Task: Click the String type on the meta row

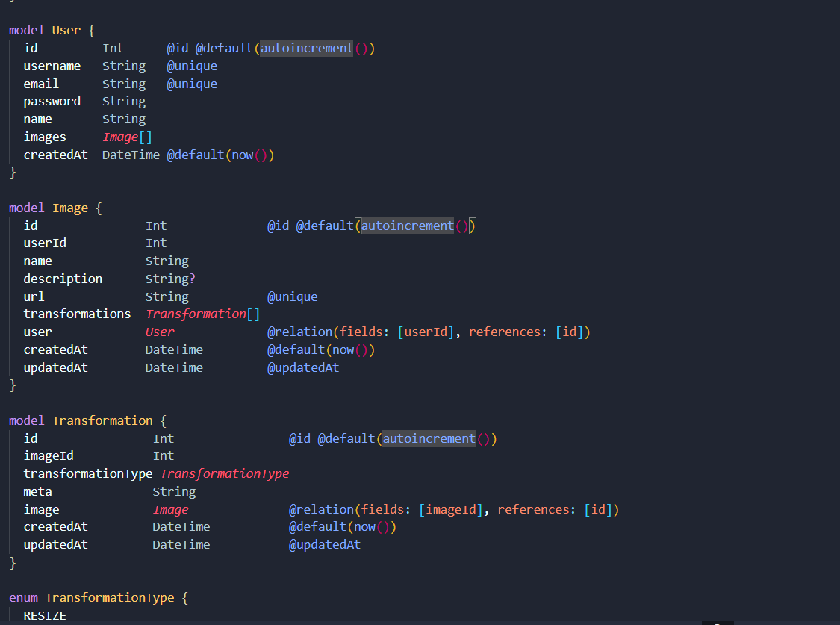Action: (x=174, y=491)
